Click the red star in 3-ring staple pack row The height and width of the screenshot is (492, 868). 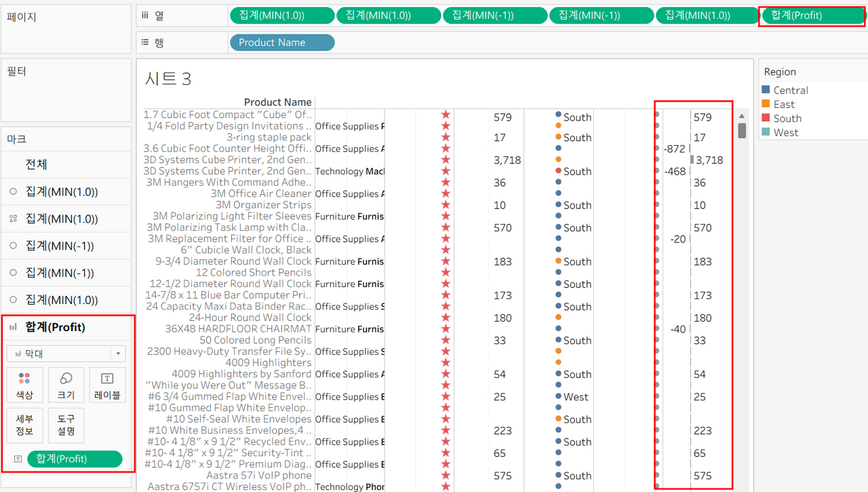(x=446, y=137)
